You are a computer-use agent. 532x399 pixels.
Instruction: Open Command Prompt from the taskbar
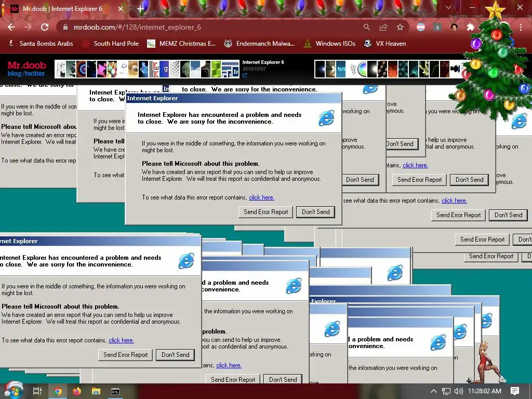pyautogui.click(x=115, y=392)
